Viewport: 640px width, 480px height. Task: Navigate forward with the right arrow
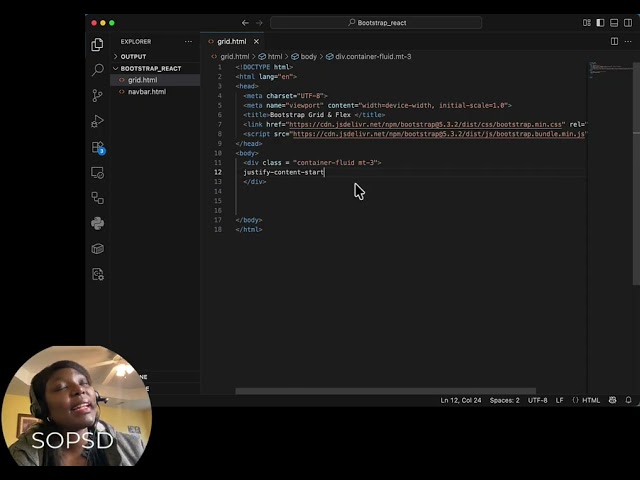[x=259, y=23]
